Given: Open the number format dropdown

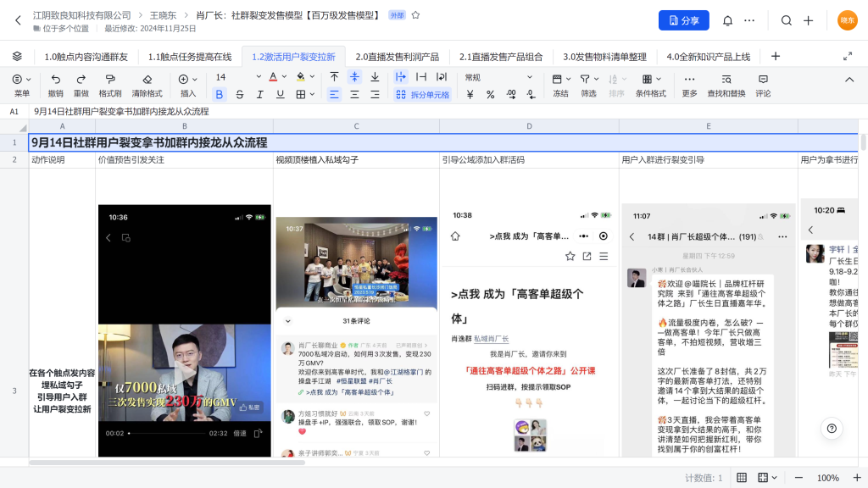Looking at the screenshot, I should pyautogui.click(x=498, y=77).
